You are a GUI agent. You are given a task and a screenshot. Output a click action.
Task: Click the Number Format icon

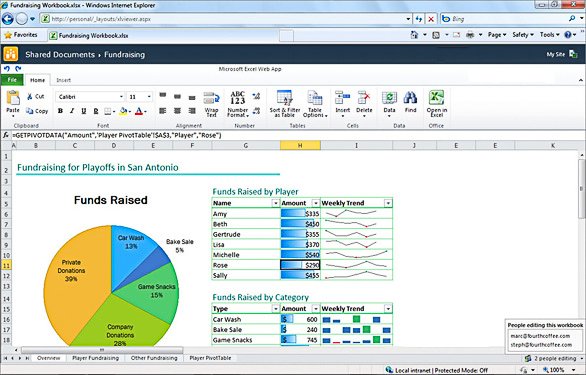[x=238, y=98]
